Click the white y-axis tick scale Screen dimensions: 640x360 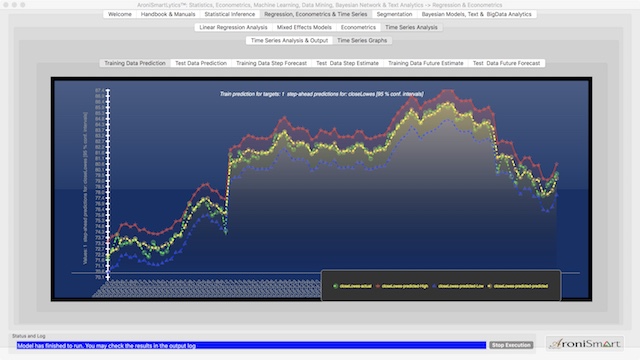(x=108, y=184)
